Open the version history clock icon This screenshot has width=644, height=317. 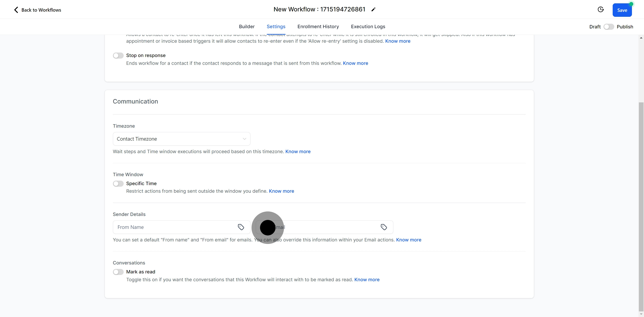(600, 9)
